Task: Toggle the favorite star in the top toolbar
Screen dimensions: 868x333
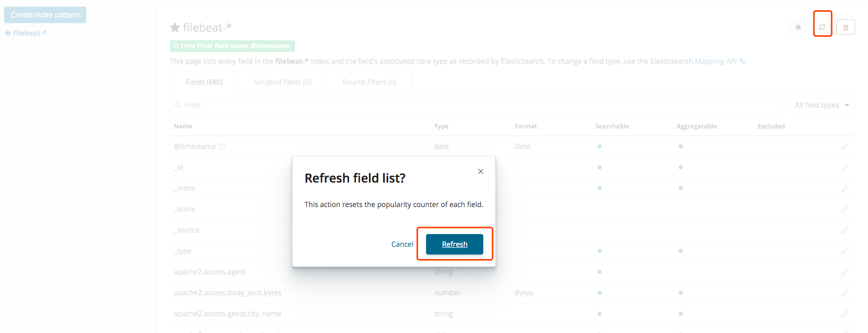Action: click(798, 27)
